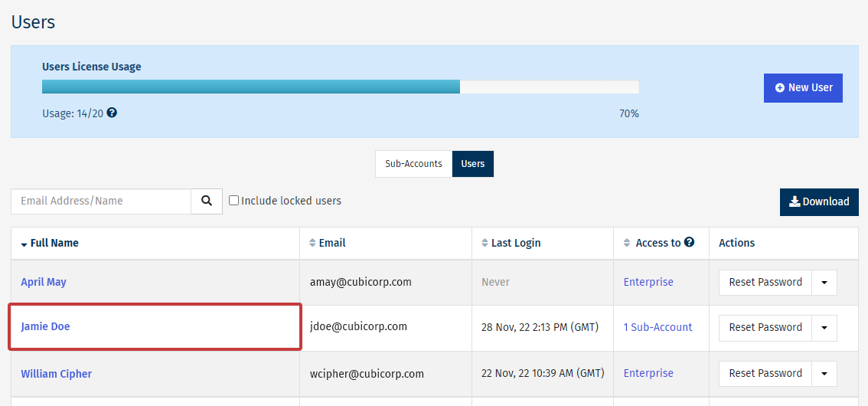Click the search magnifier icon
The width and height of the screenshot is (868, 406).
pyautogui.click(x=207, y=201)
